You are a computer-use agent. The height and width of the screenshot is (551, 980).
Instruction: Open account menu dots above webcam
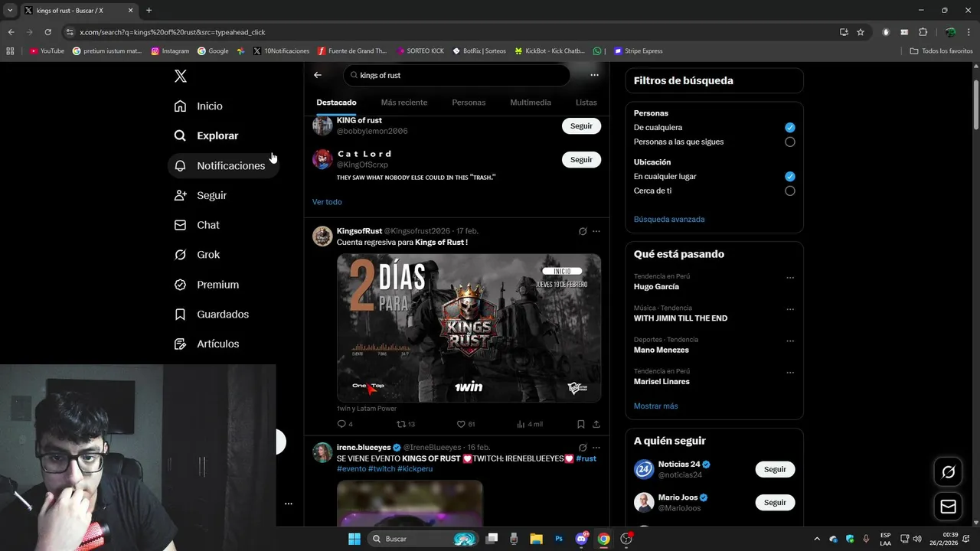coord(289,504)
